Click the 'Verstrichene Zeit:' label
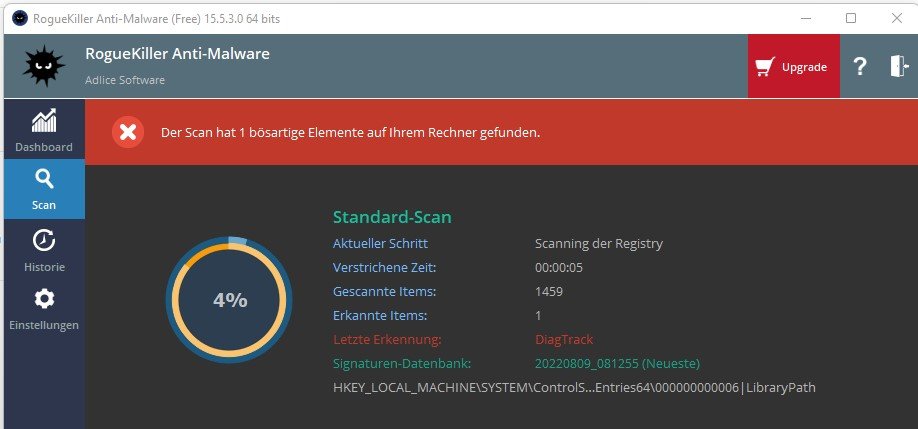918x429 pixels. (x=385, y=268)
